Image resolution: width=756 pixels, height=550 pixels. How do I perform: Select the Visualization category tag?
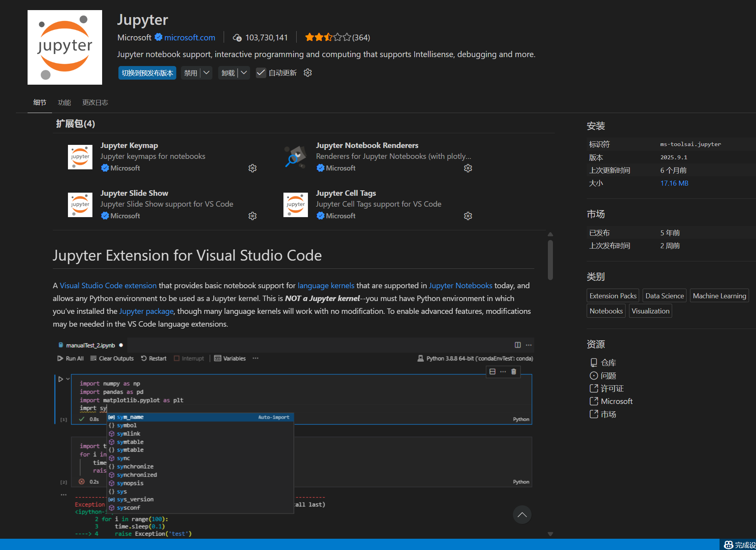[650, 311]
